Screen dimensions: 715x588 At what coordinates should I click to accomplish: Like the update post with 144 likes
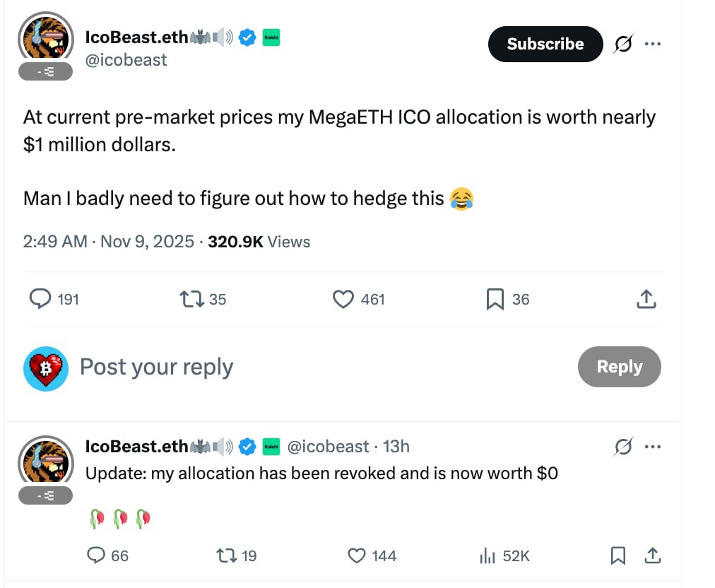point(358,556)
